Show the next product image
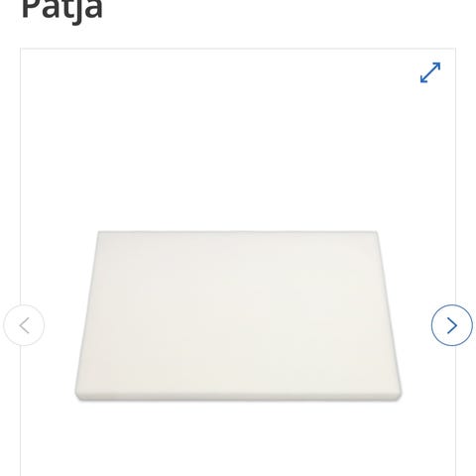Image resolution: width=476 pixels, height=476 pixels. [x=452, y=325]
